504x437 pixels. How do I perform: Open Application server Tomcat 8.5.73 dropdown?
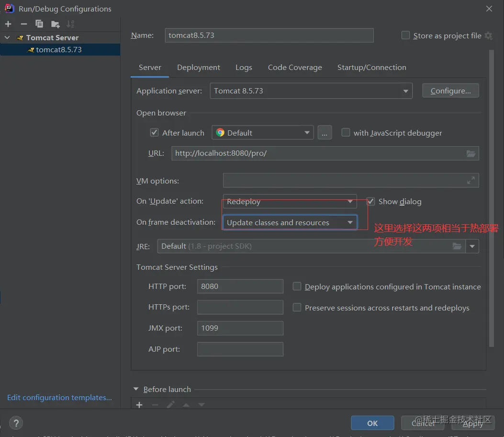click(311, 91)
